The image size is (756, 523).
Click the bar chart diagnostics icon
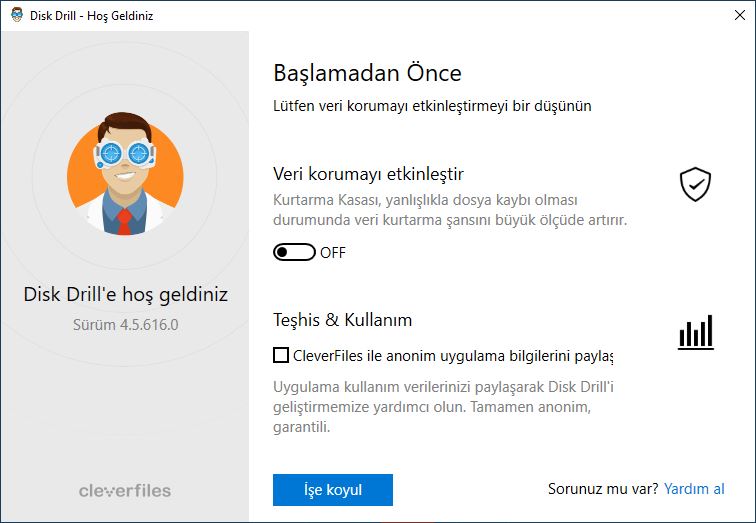(x=696, y=332)
